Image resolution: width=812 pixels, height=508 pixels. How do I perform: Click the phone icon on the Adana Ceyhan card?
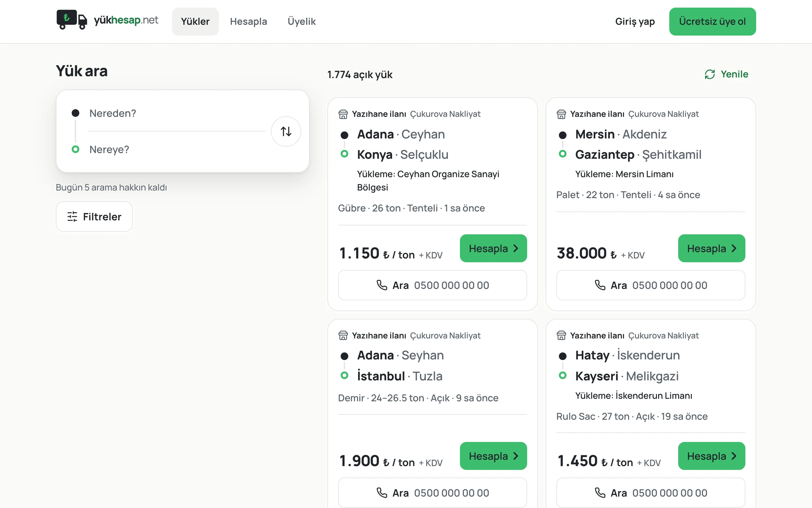(382, 285)
